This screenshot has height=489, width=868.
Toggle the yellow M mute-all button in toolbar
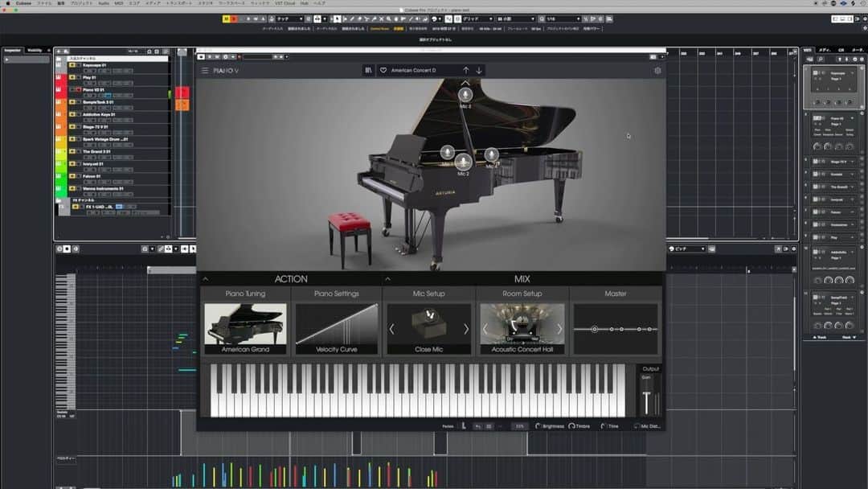226,18
